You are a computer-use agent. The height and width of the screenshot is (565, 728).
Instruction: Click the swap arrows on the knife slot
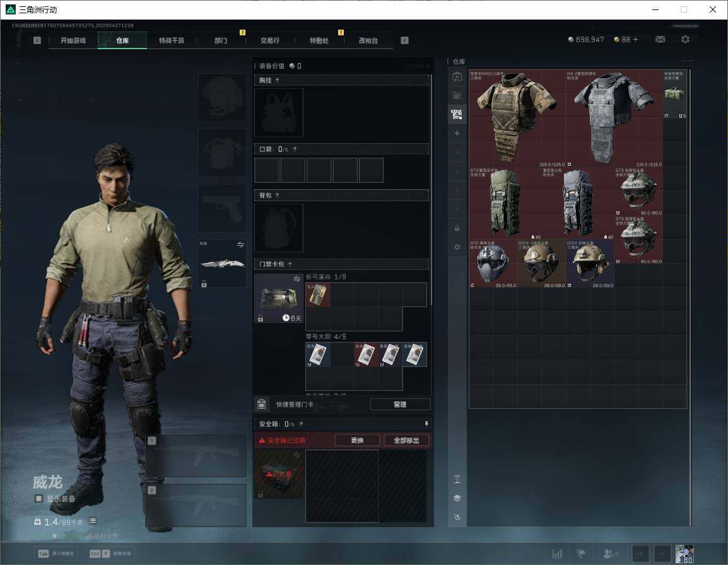pyautogui.click(x=240, y=245)
